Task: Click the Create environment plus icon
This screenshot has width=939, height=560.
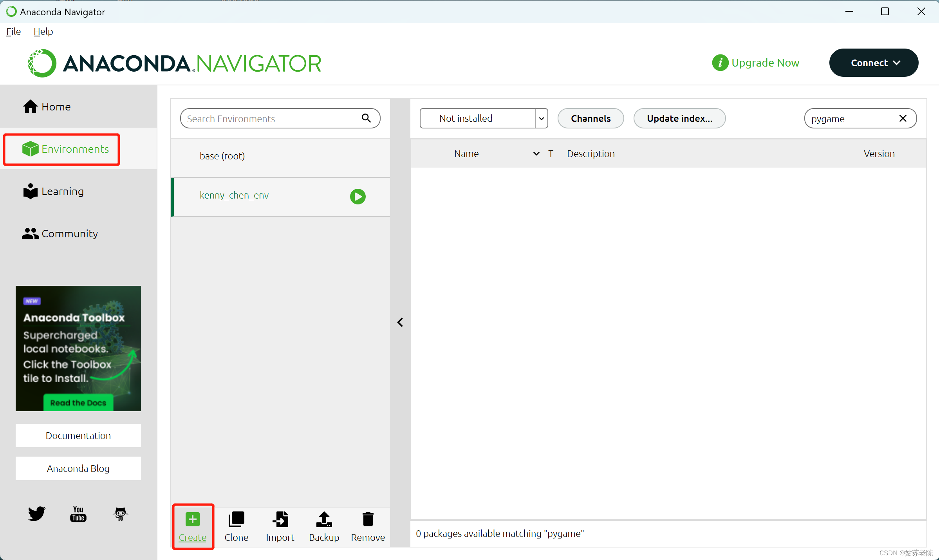Action: pos(192,519)
